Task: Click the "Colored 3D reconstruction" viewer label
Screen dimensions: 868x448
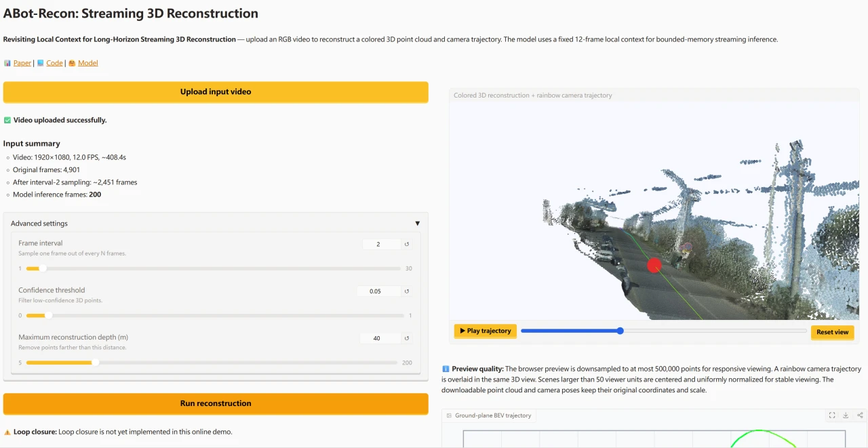Action: pos(533,96)
